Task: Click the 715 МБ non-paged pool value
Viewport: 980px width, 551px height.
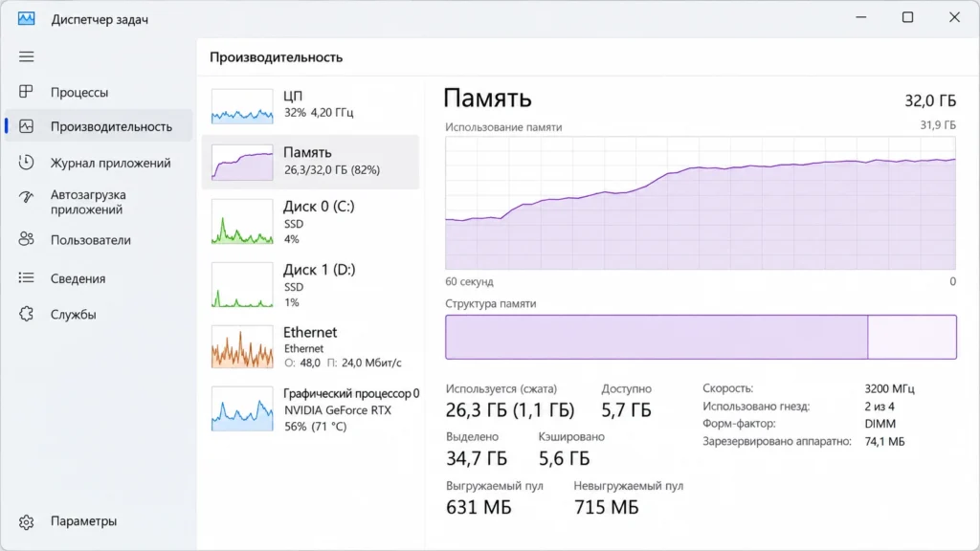Action: point(606,507)
